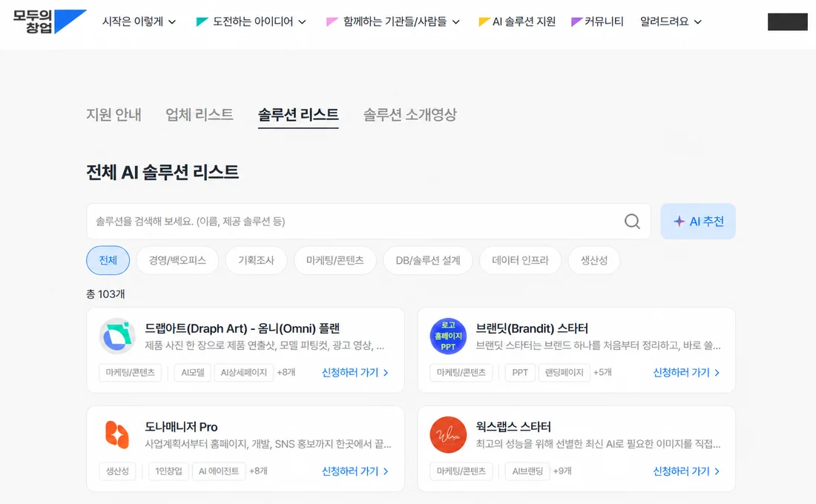Screen dimensions: 816x504
Task: Click the AI모델 tag on Draph Art card
Action: [193, 372]
